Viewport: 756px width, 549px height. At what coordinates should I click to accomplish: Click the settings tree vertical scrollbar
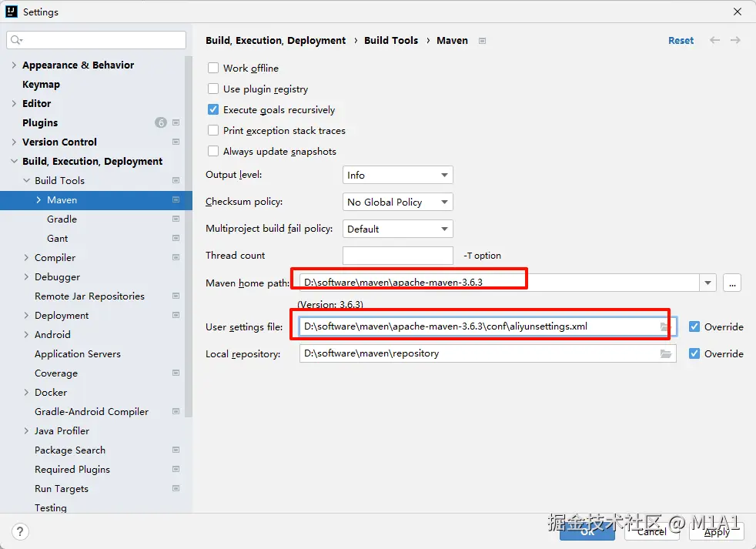[189, 236]
